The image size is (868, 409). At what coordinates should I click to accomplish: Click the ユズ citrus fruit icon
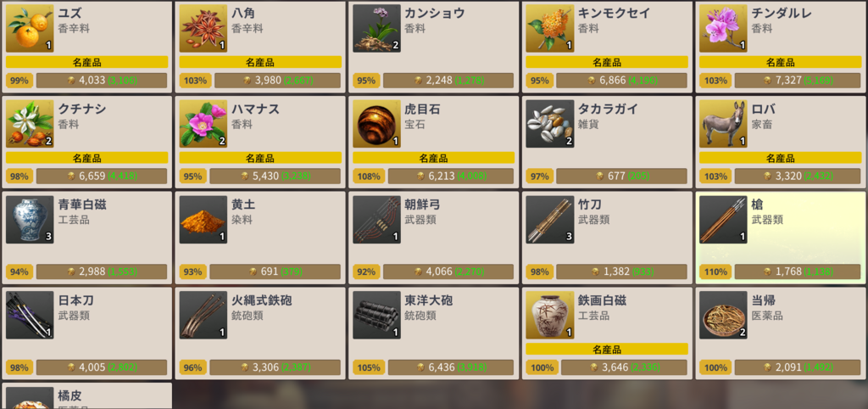pyautogui.click(x=30, y=29)
